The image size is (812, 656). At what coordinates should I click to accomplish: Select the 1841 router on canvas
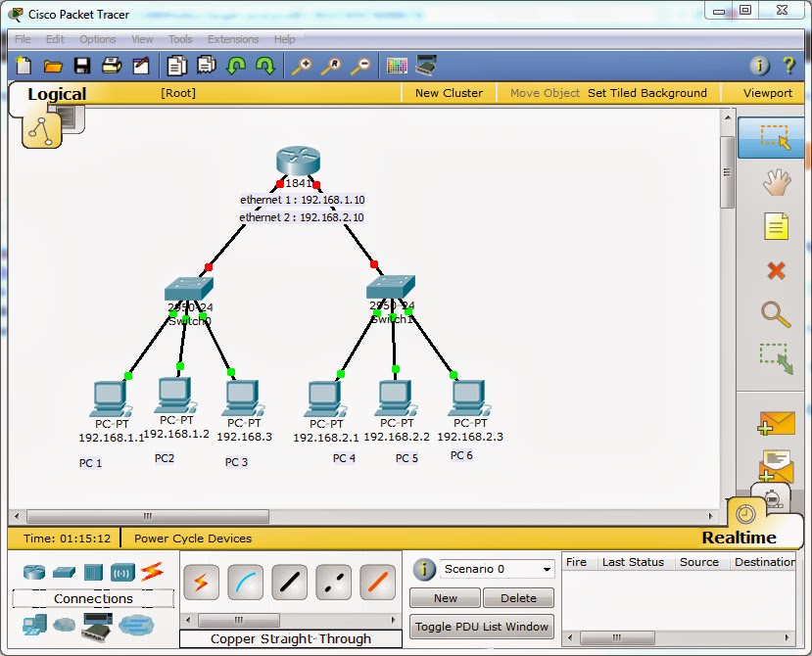(x=299, y=161)
